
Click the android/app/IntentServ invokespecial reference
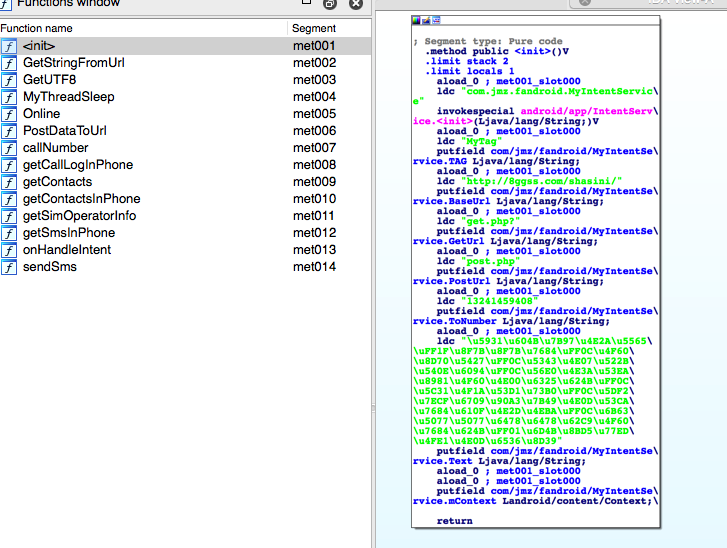589,111
